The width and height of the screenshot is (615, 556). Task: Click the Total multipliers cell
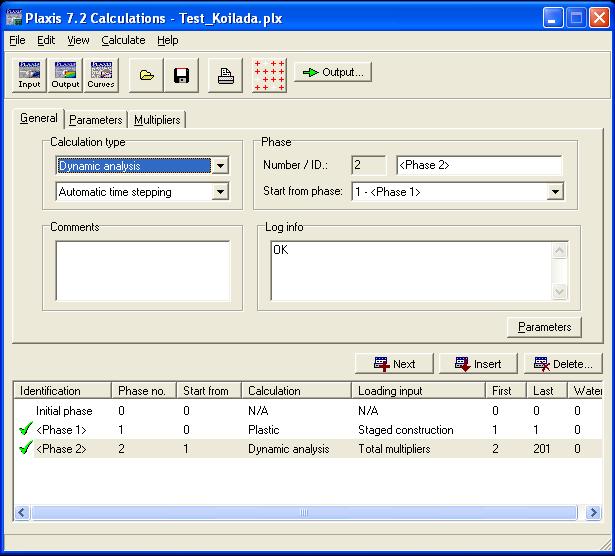point(394,449)
